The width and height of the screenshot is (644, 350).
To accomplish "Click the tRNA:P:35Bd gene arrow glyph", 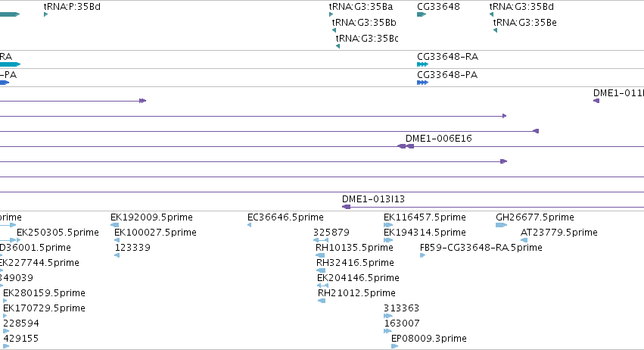I will pos(45,14).
